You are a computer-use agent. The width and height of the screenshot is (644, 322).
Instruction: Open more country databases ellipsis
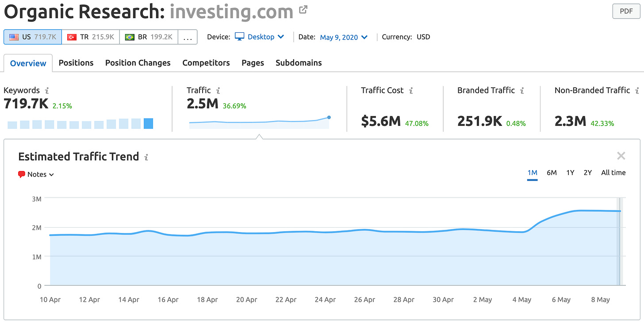(188, 37)
